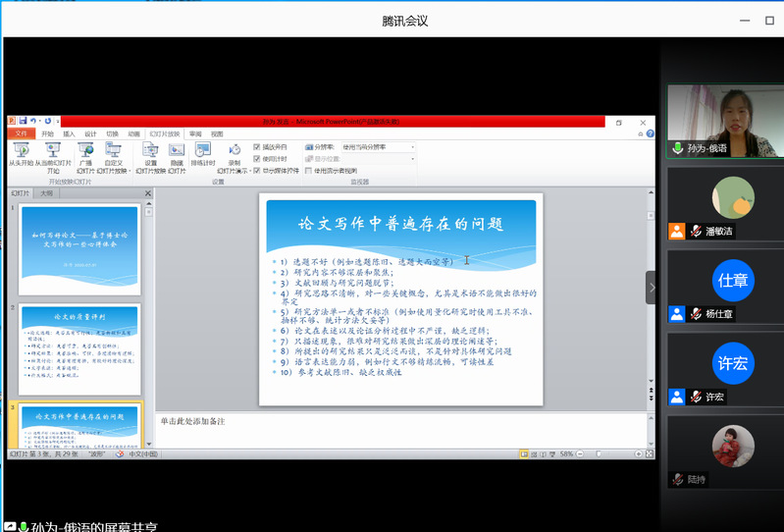Click the undo icon in quick access toolbar
The width and height of the screenshot is (784, 532).
click(33, 121)
